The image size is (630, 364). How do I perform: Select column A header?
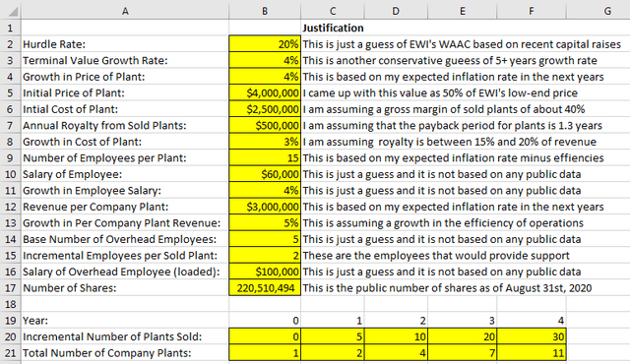(x=125, y=11)
